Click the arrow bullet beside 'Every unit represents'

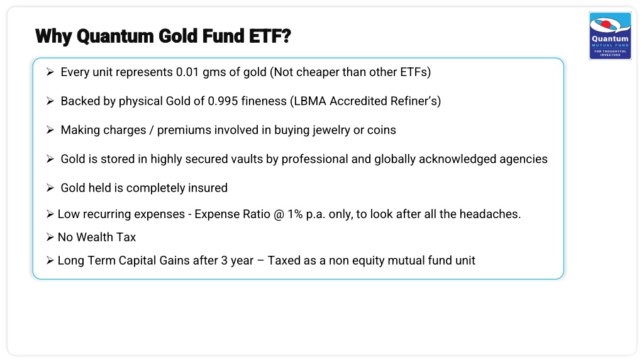[50, 72]
